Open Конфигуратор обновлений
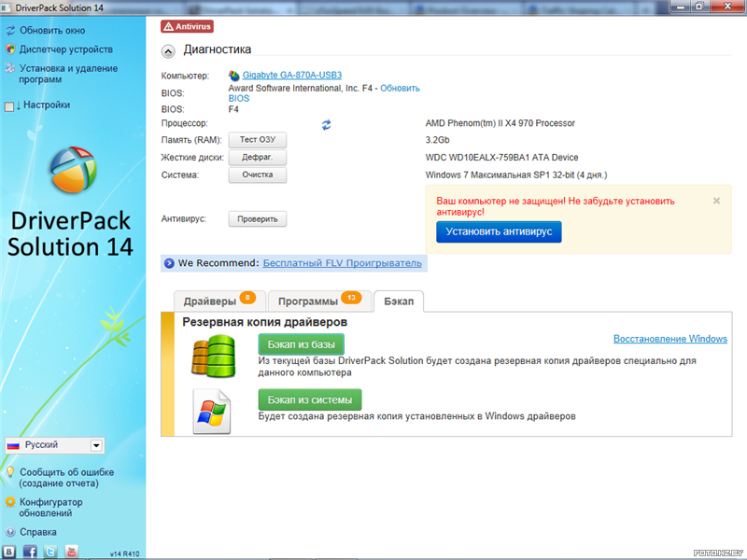The width and height of the screenshot is (747, 560). (x=51, y=508)
